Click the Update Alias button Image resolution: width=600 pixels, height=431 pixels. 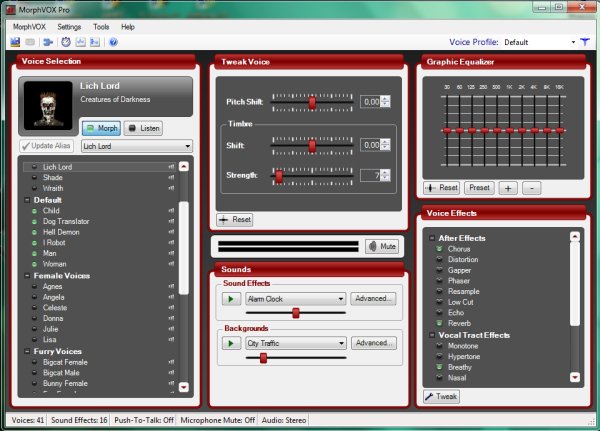pos(46,146)
